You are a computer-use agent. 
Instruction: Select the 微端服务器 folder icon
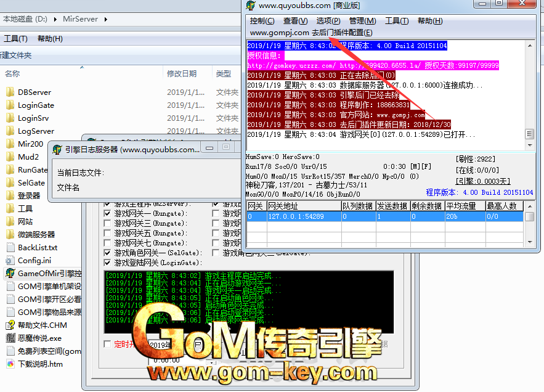pos(10,234)
